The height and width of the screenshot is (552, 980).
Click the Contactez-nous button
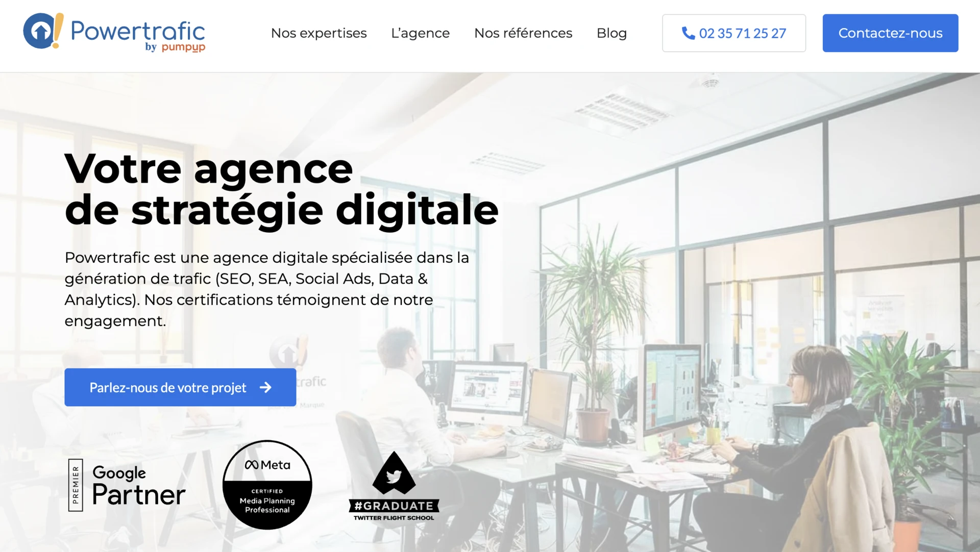(890, 33)
